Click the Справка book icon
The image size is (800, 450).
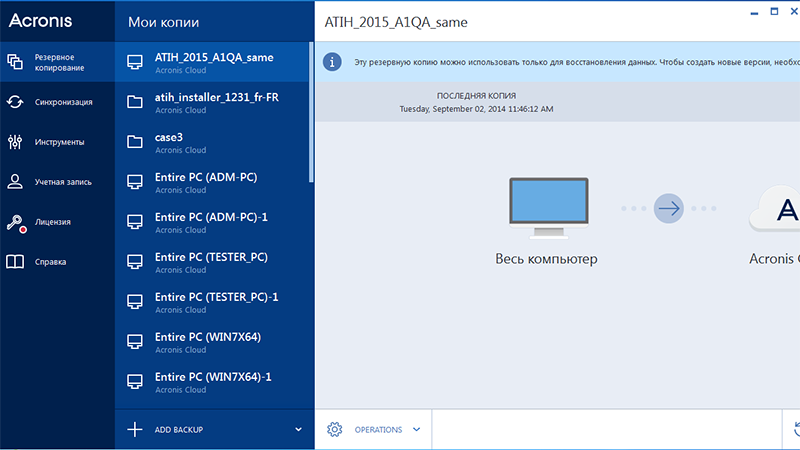tap(15, 262)
